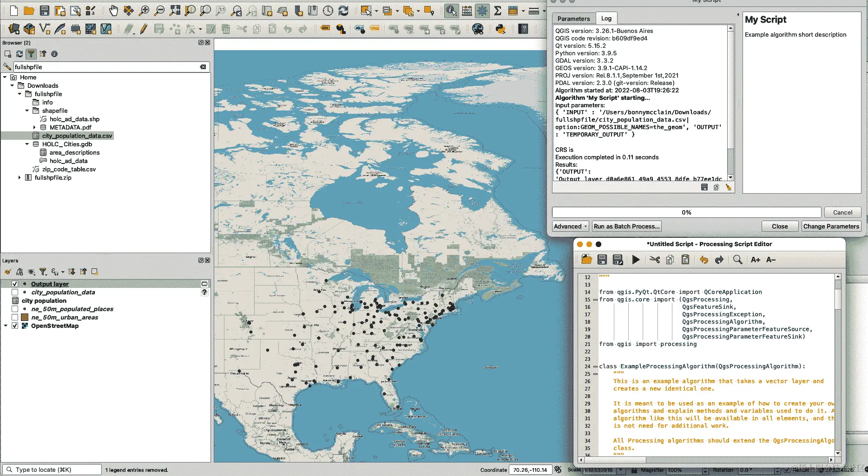Expand the METADATA.pdf item
The image size is (868, 476).
[x=34, y=127]
